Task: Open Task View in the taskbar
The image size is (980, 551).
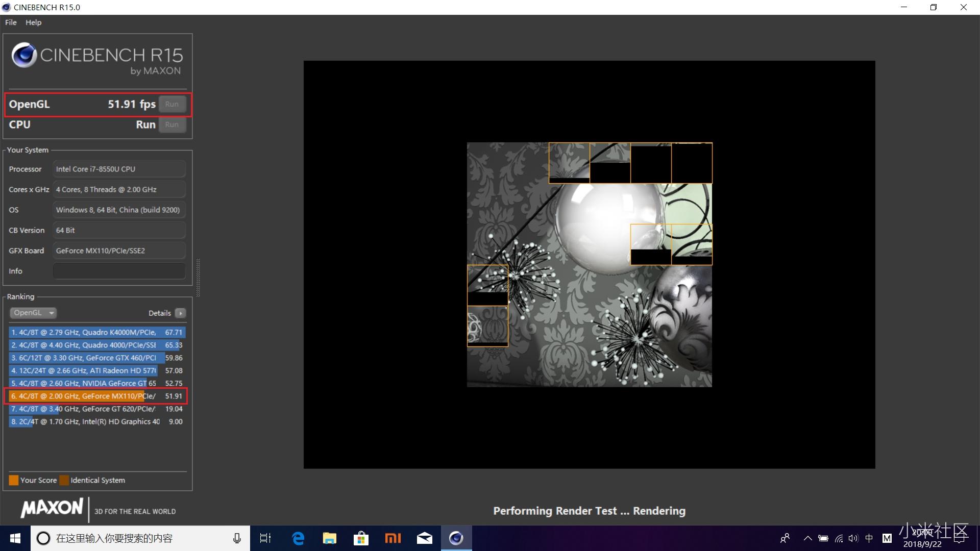Action: point(265,538)
